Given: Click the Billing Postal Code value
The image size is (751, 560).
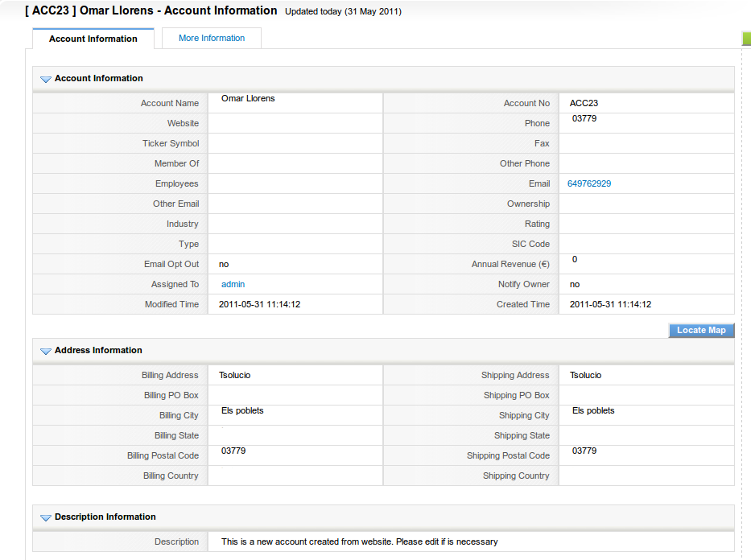Looking at the screenshot, I should pos(233,451).
